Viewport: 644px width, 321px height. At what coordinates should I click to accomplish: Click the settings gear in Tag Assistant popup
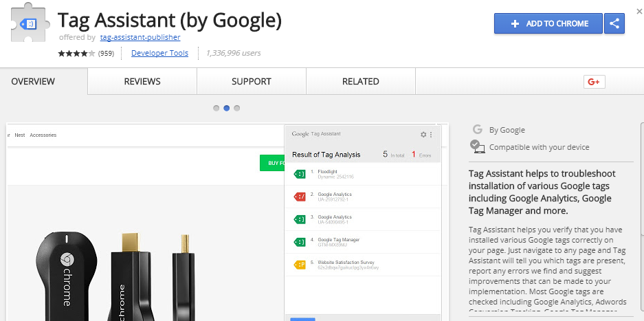423,135
